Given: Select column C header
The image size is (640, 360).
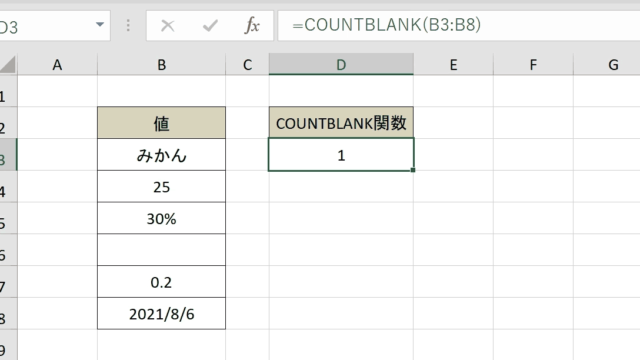Looking at the screenshot, I should click(x=247, y=64).
